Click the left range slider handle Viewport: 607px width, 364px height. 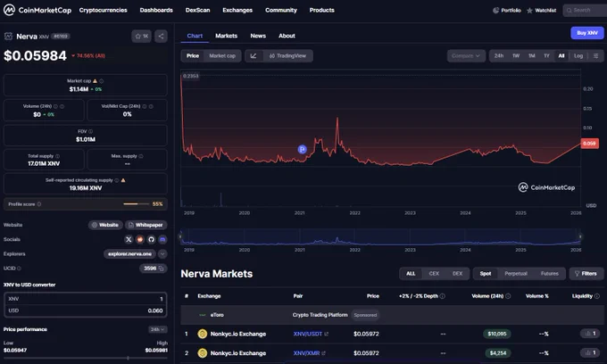point(180,236)
